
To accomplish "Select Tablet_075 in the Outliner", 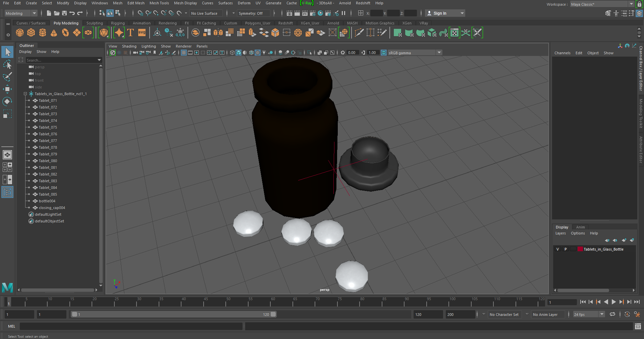I will pos(48,127).
